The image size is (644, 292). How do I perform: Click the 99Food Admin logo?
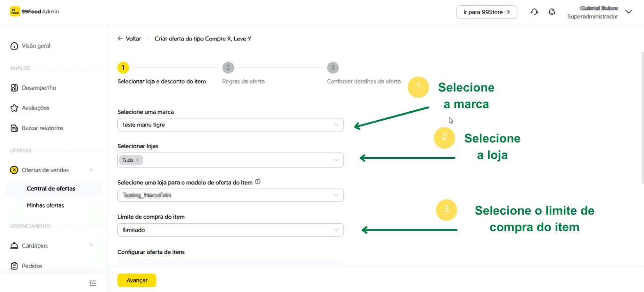tap(35, 12)
